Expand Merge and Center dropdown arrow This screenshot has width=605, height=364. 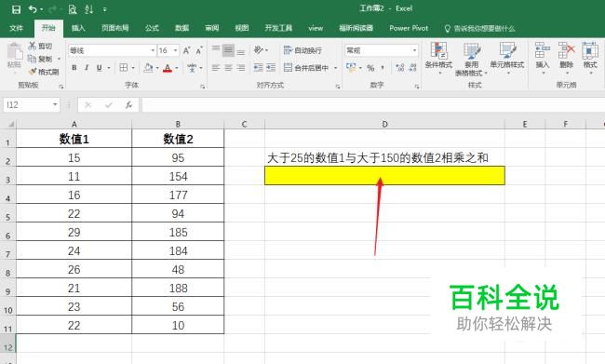(x=335, y=68)
